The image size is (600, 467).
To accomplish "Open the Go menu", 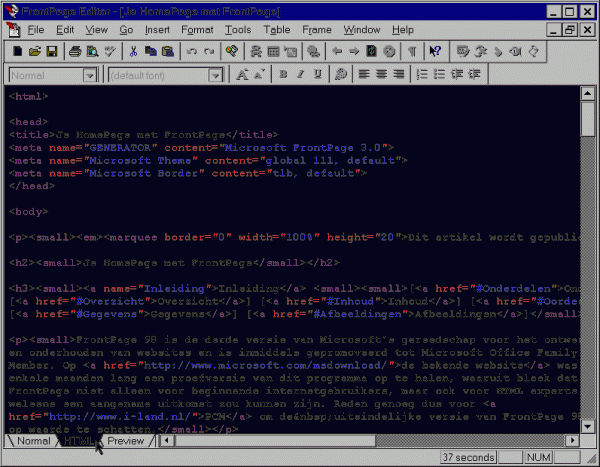I will (126, 30).
